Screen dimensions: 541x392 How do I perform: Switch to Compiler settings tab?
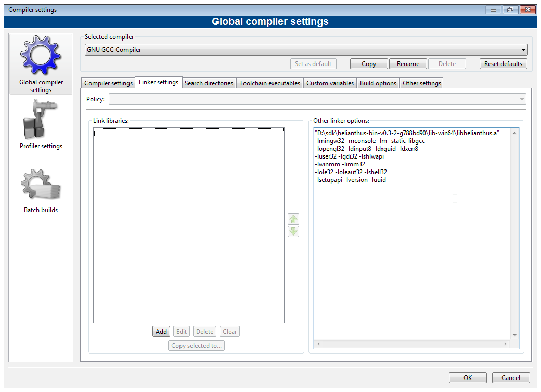pos(108,83)
